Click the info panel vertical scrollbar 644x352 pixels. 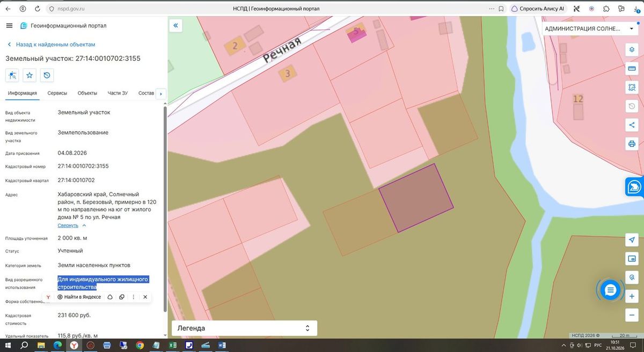(x=165, y=209)
